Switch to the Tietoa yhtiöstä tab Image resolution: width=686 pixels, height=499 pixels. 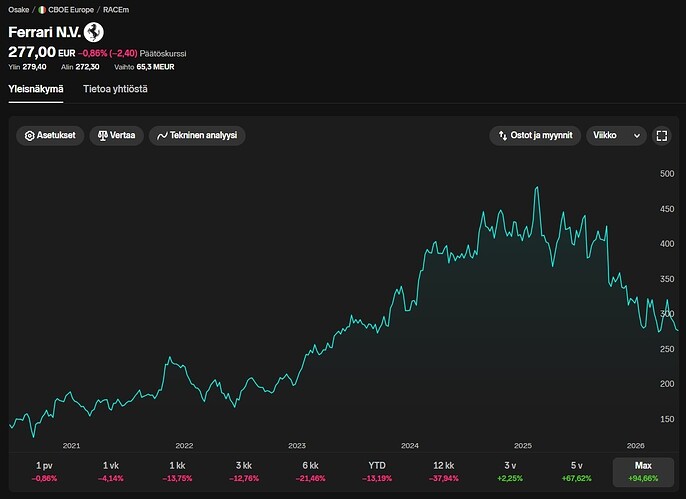[x=116, y=89]
